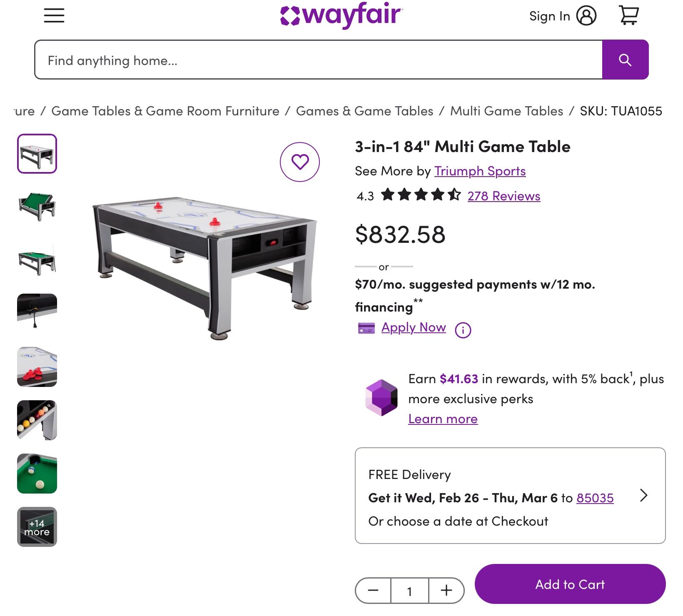Viewport: 683px width, 616px height.
Task: Open the Sign In account icon
Action: coord(587,16)
